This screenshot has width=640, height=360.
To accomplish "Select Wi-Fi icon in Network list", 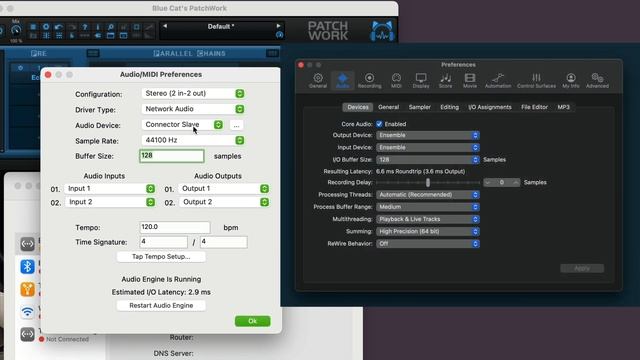I will click(x=27, y=312).
